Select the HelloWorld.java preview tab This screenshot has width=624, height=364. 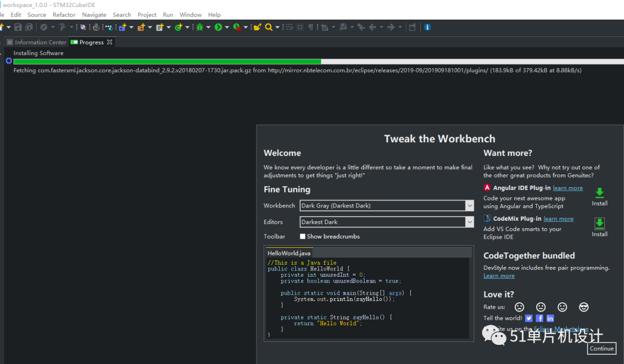pyautogui.click(x=289, y=253)
